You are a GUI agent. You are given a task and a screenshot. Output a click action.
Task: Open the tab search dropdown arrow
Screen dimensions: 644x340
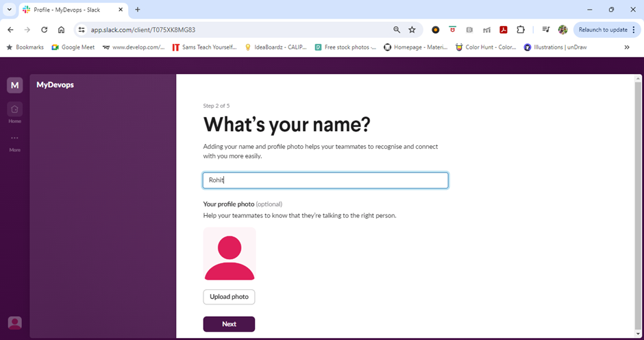click(9, 9)
